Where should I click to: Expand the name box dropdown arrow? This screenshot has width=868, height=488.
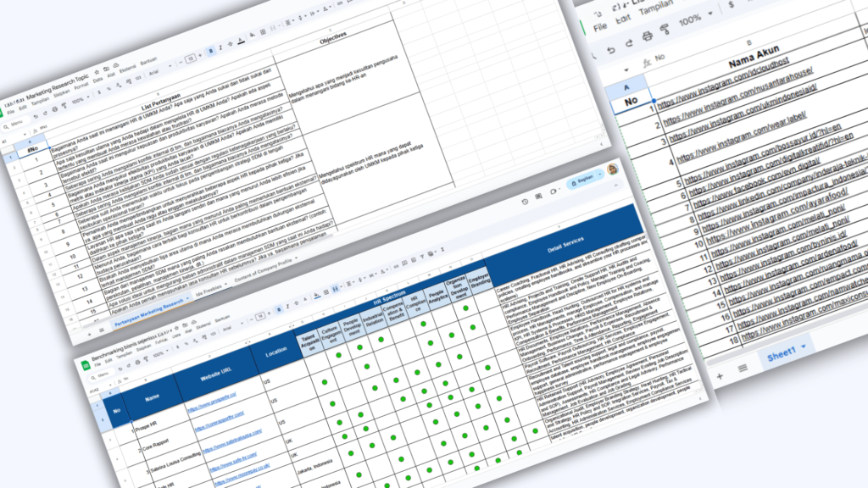(626, 69)
